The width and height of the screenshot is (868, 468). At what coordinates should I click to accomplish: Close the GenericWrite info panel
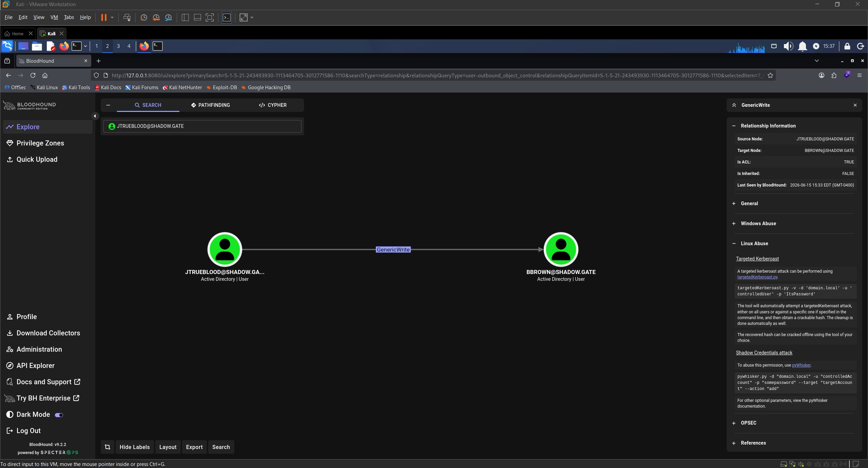(855, 105)
